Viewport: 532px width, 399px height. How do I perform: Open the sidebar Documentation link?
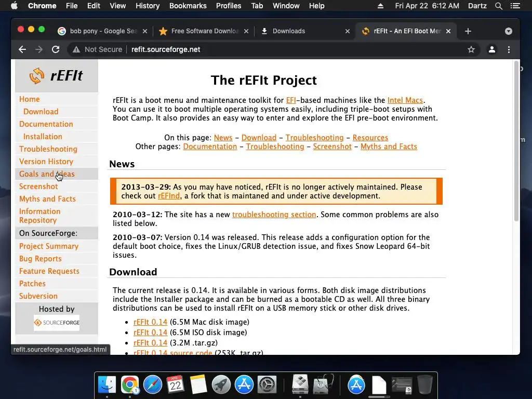click(x=46, y=124)
